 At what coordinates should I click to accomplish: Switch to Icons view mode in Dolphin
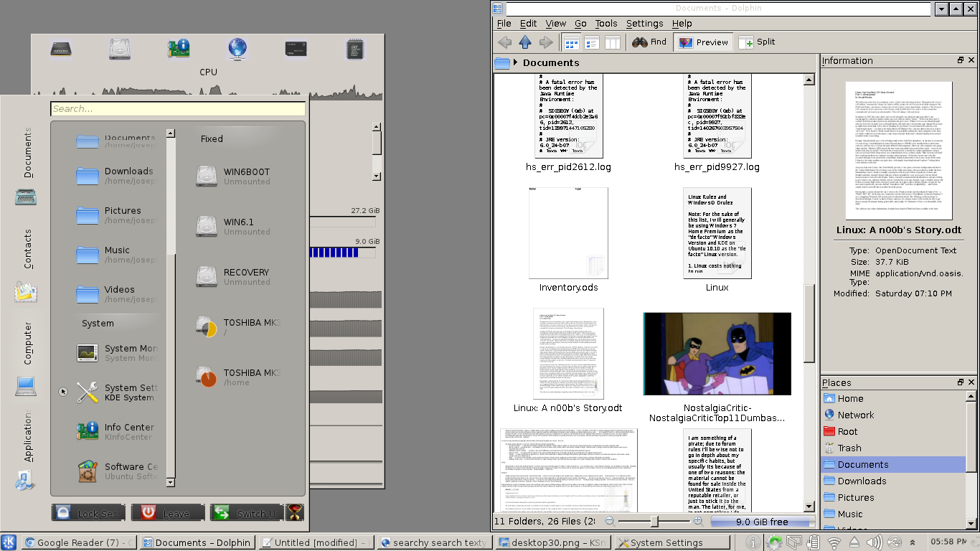571,42
